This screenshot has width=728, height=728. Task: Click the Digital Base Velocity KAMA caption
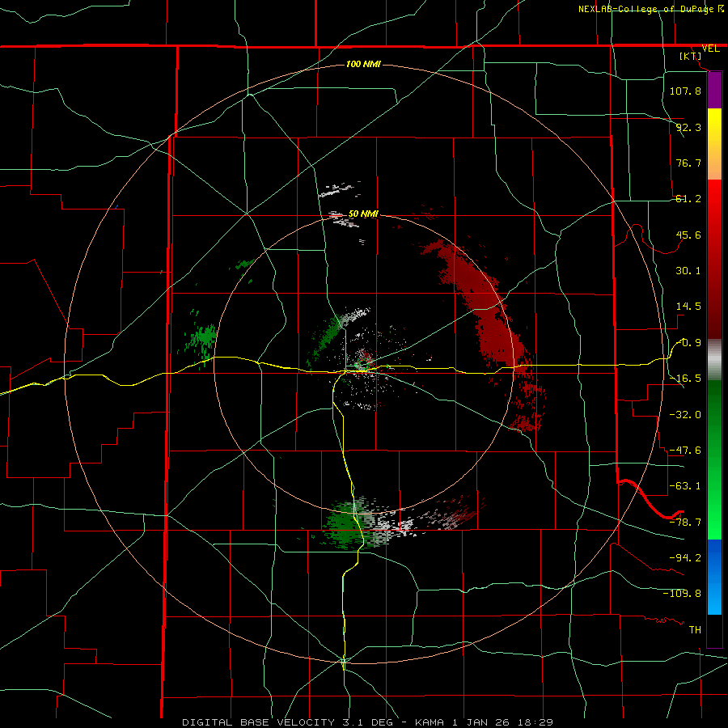coord(368,722)
